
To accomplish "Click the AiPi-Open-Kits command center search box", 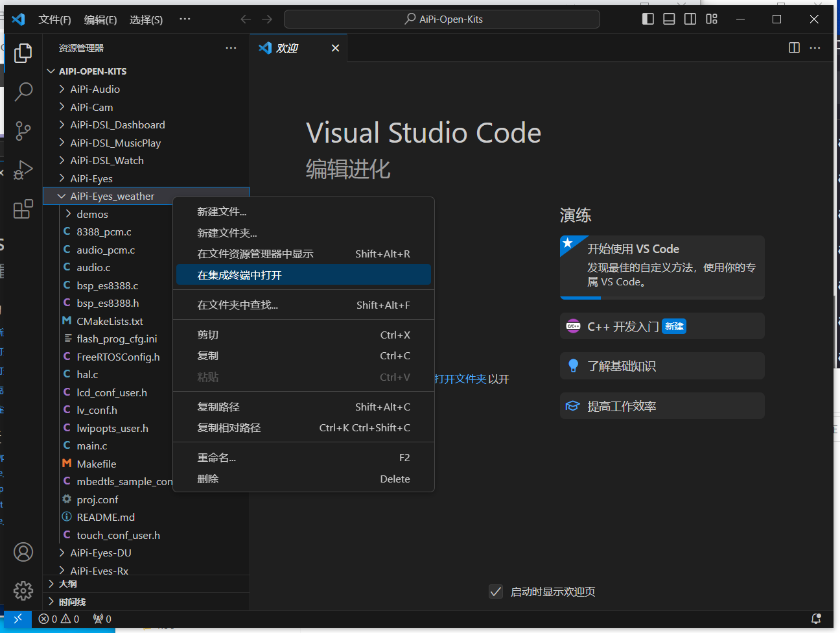I will [x=442, y=19].
